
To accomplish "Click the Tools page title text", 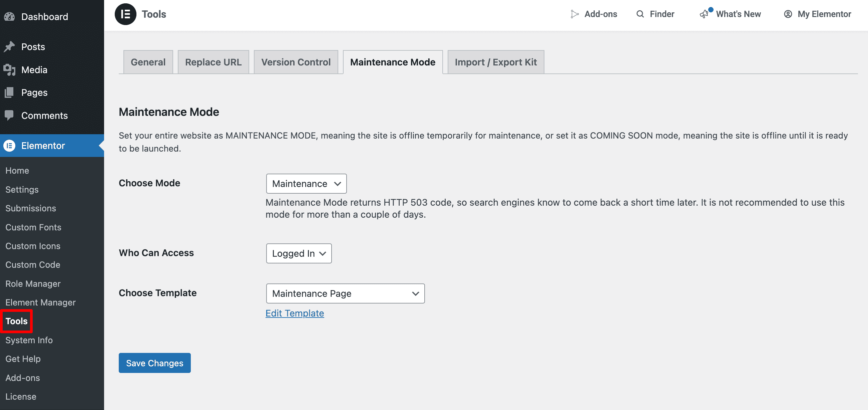I will [154, 14].
